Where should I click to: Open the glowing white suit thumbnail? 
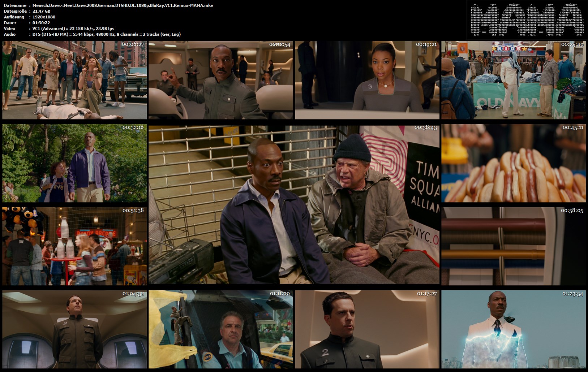pos(513,329)
